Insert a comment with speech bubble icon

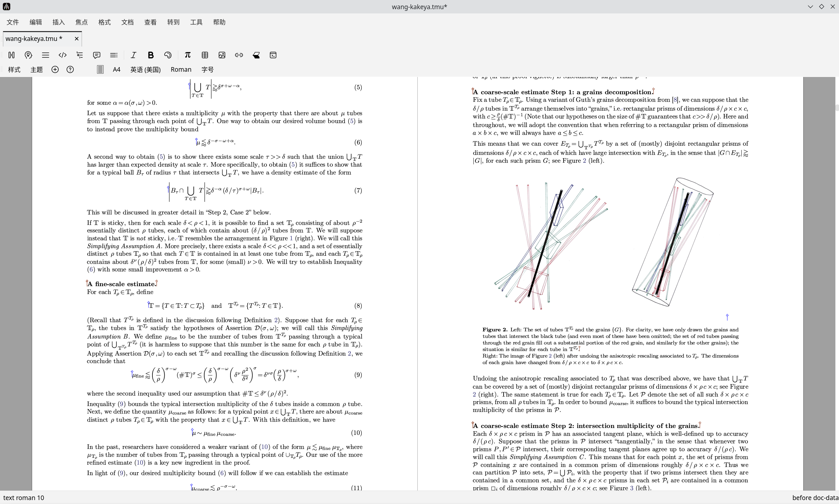tap(96, 55)
